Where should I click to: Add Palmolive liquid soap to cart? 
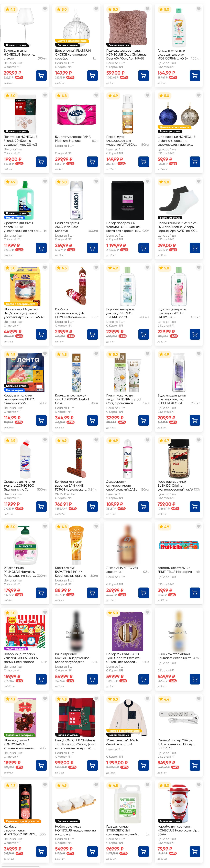coord(41,593)
